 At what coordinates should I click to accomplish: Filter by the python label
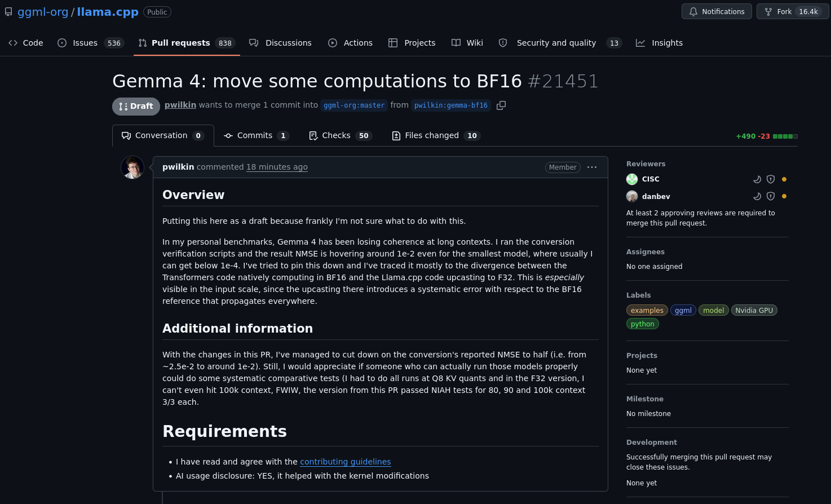pos(643,324)
